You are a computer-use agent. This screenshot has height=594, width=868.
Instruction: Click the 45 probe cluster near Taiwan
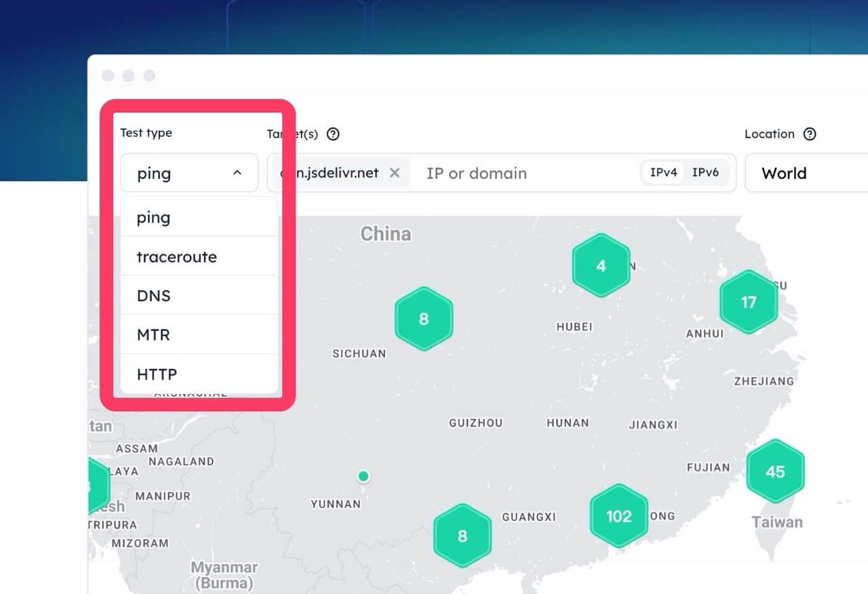tap(776, 471)
